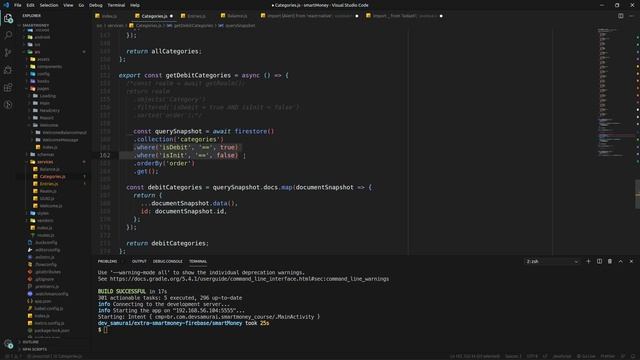Image resolution: width=640 pixels, height=360 pixels.
Task: Click unsaved dot on 'import {Alert}' untitled tab
Action: point(357,16)
